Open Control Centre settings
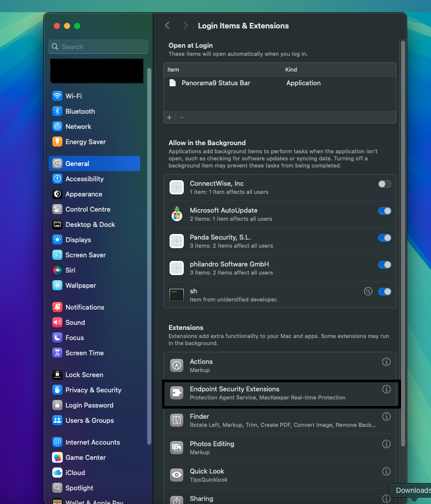The height and width of the screenshot is (504, 431). (x=94, y=209)
